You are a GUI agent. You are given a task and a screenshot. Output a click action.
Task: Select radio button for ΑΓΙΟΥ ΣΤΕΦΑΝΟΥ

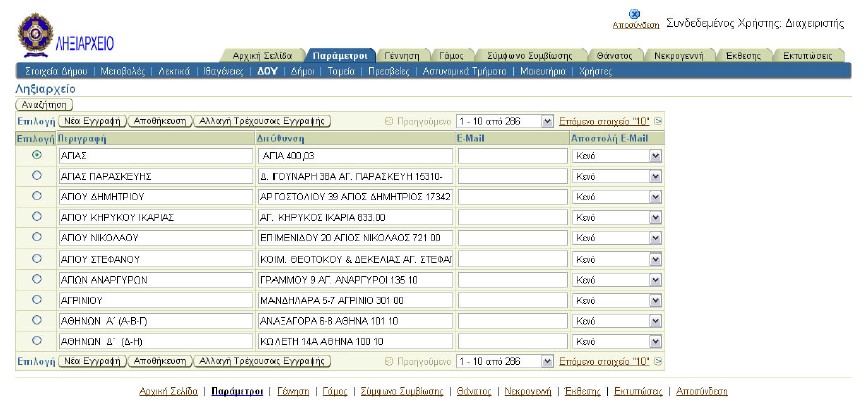(x=36, y=258)
